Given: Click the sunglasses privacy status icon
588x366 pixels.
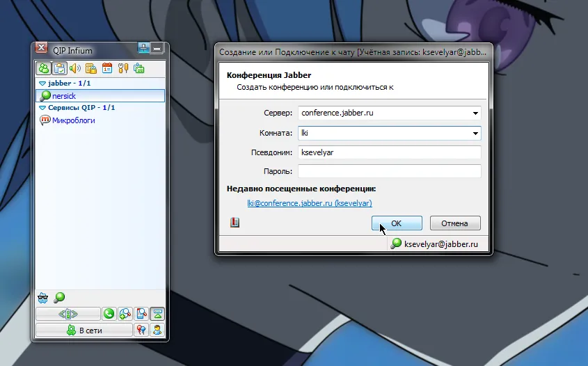Looking at the screenshot, I should tap(43, 297).
